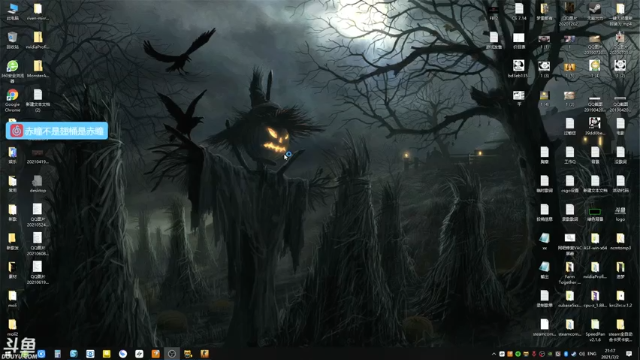Open the Steam shortcut at top right
The width and height of the screenshot is (640, 360).
pos(595,11)
